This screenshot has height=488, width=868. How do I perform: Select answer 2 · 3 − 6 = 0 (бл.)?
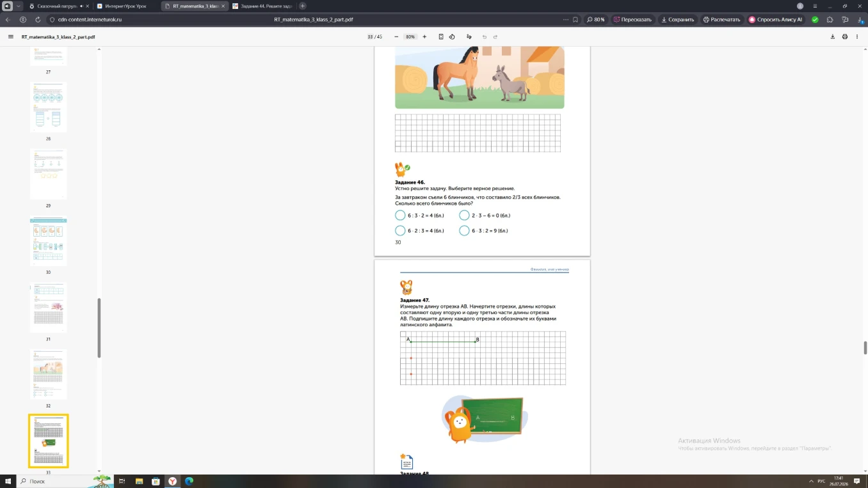464,216
